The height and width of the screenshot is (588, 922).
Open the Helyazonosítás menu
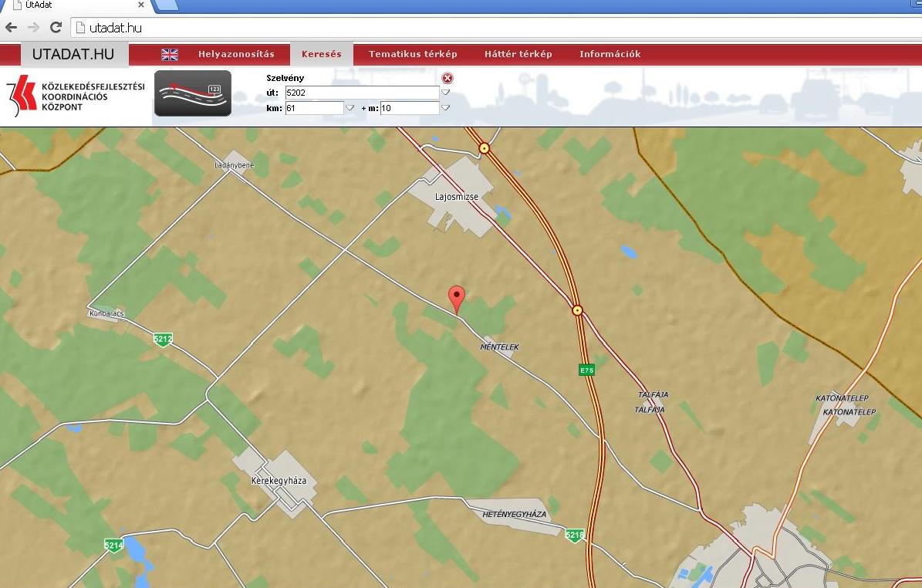pyautogui.click(x=236, y=54)
